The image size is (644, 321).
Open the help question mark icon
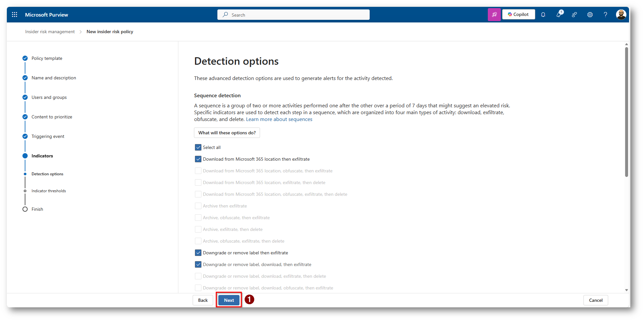(x=605, y=15)
